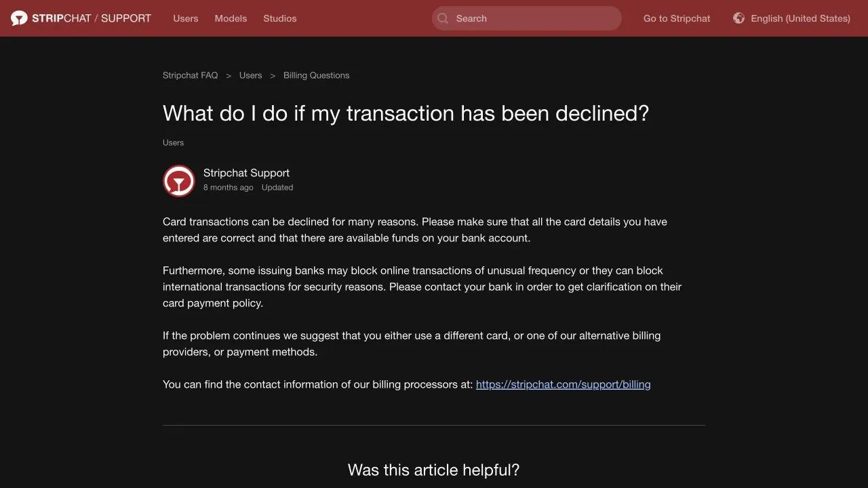Open the Models menu in header

click(x=231, y=18)
